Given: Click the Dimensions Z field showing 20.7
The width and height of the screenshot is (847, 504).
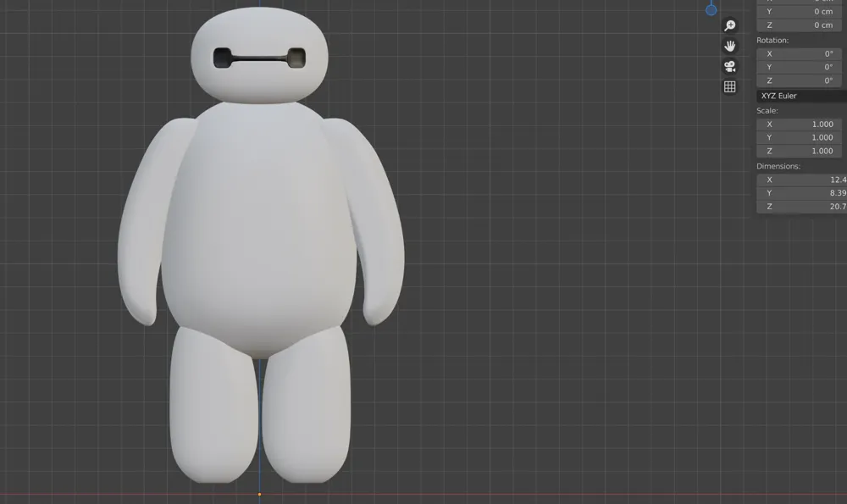Looking at the screenshot, I should pyautogui.click(x=801, y=207).
